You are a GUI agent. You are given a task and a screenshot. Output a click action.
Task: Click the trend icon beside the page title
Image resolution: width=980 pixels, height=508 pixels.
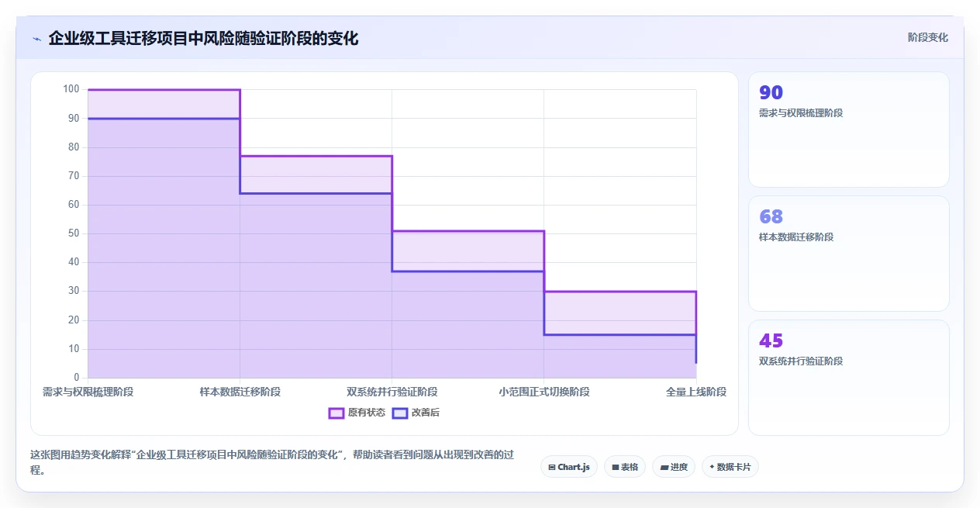tap(36, 39)
